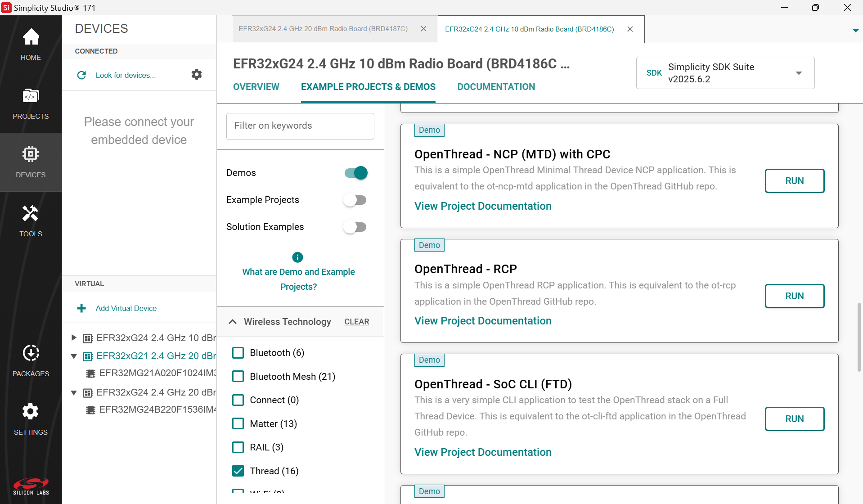Expand the EFR32xG24 10 dBm tree node
This screenshot has width=863, height=504.
pos(74,337)
